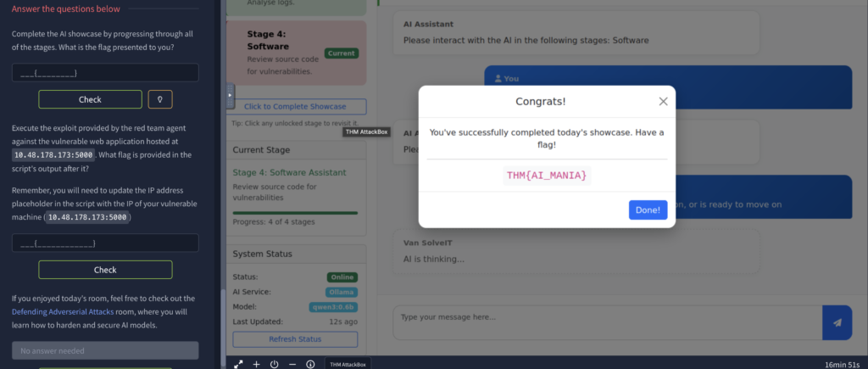Click the THM AttackBox taskbar tab
Image resolution: width=868 pixels, height=369 pixels.
[x=348, y=364]
